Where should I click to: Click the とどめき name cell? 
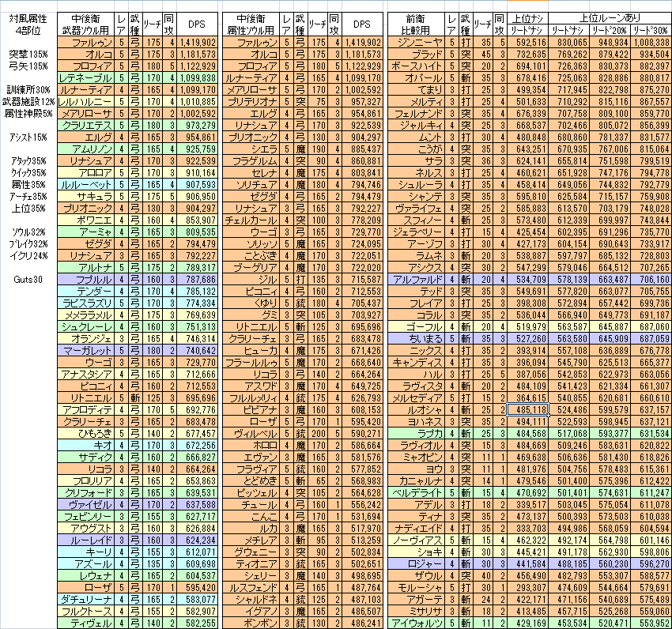(251, 481)
